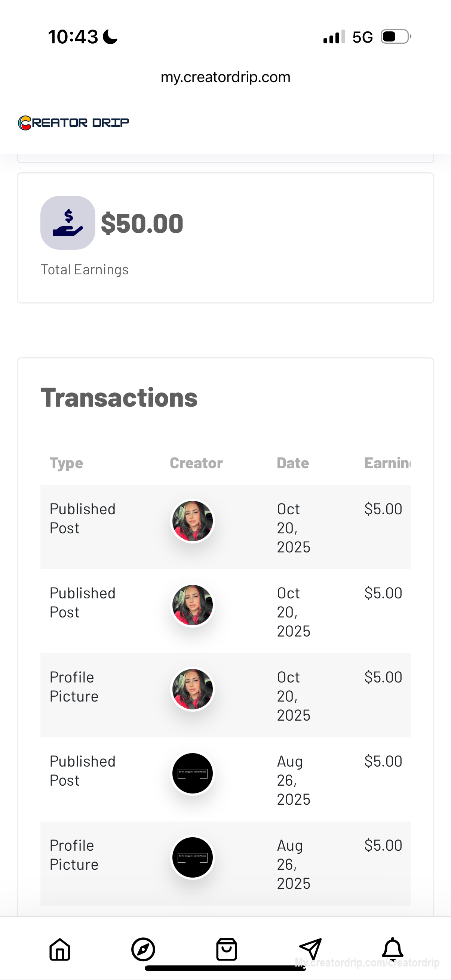Screen dimensions: 451x980
Task: Select the $50.00 Total Earnings card
Action: [225, 238]
